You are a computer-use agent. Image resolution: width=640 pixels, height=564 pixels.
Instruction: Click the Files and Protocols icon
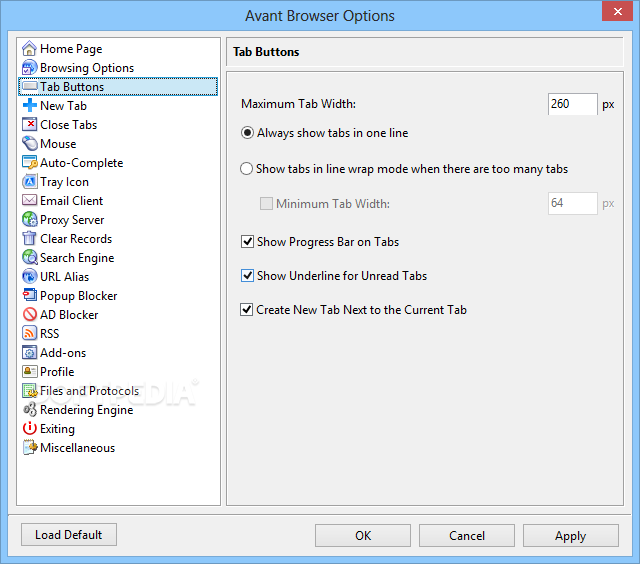click(29, 391)
